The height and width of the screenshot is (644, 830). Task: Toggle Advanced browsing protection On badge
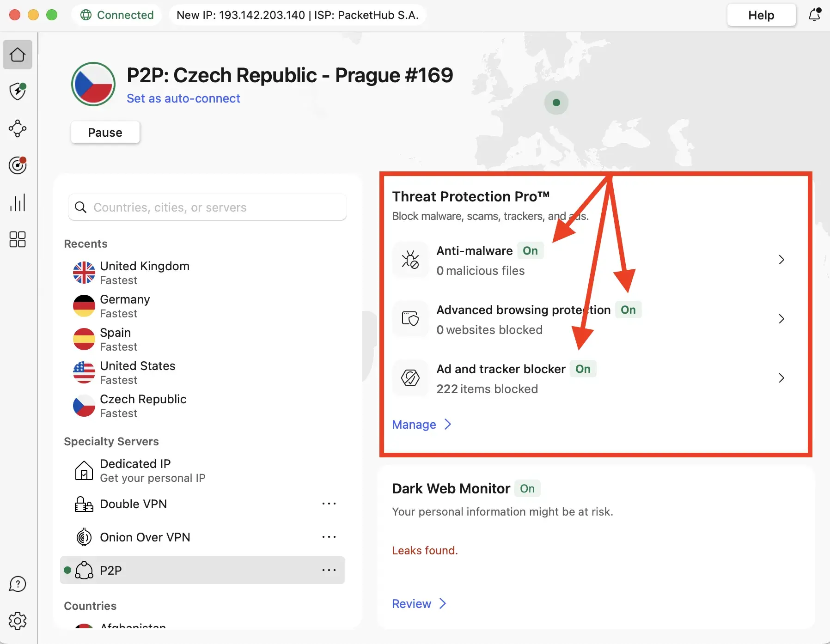coord(629,310)
